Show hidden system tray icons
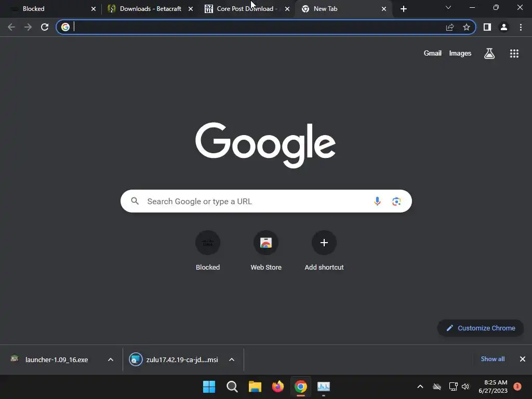This screenshot has height=399, width=532. tap(420, 387)
